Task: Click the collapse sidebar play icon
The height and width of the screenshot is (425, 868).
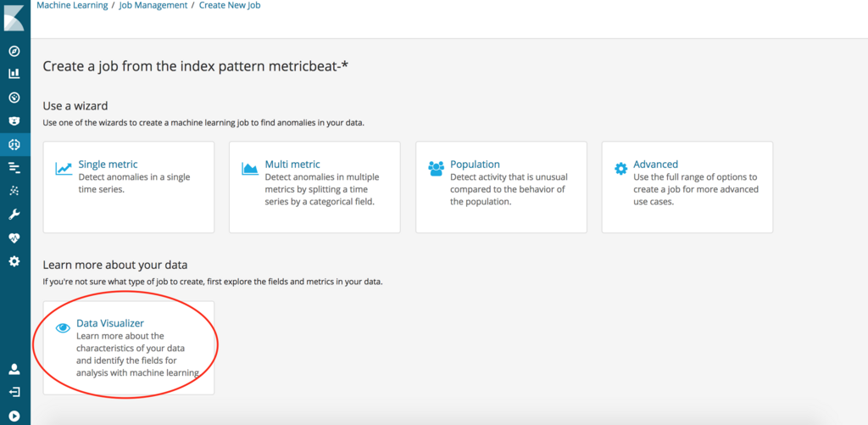Action: coord(15,415)
